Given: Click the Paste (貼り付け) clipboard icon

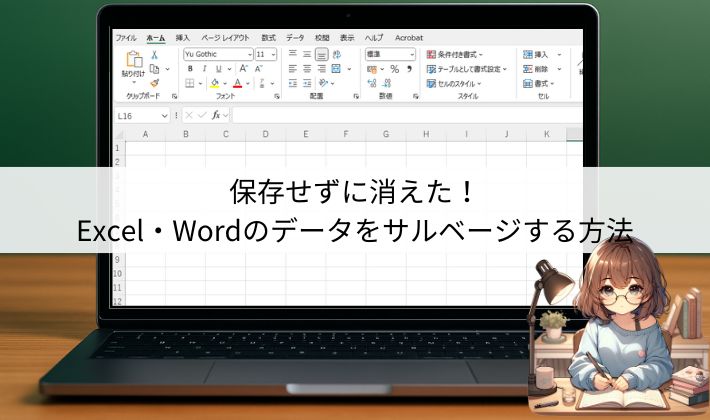Looking at the screenshot, I should pyautogui.click(x=134, y=59).
